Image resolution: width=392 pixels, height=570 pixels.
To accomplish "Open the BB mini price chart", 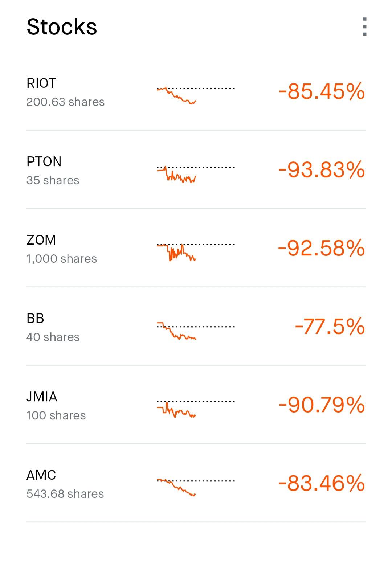I will click(x=196, y=330).
